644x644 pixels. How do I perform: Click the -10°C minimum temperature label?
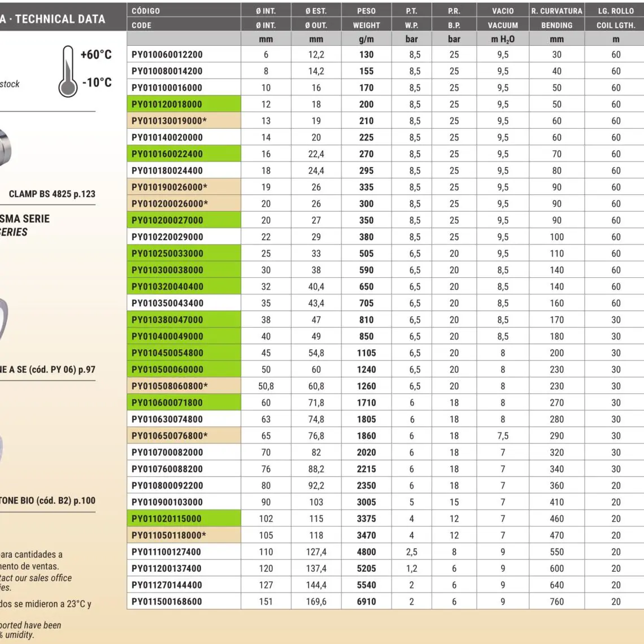[97, 82]
